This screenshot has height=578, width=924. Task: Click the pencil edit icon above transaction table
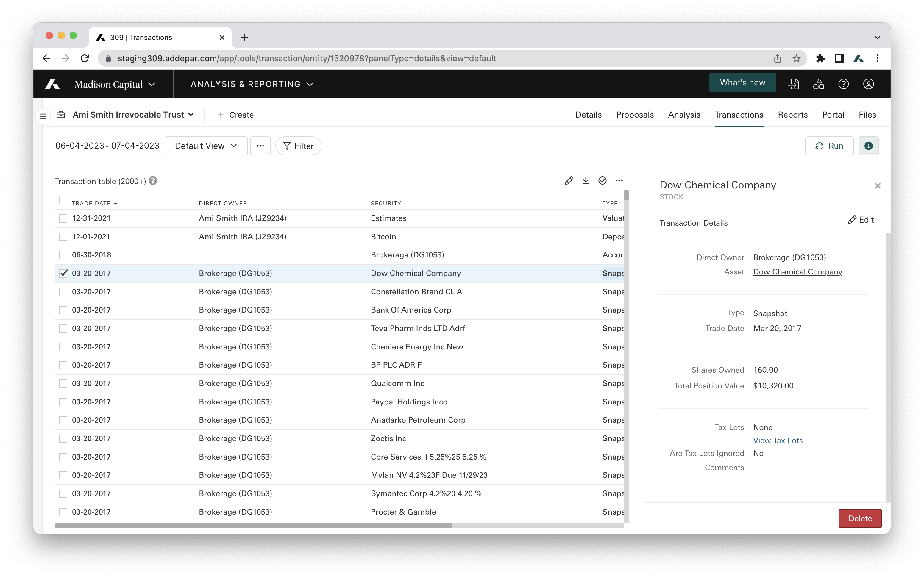pos(569,180)
